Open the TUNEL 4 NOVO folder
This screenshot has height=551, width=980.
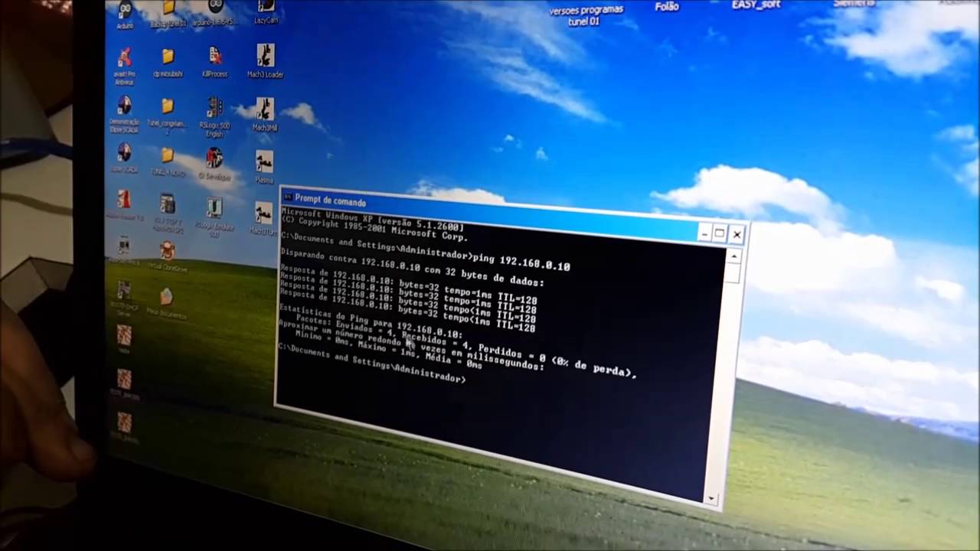168,161
